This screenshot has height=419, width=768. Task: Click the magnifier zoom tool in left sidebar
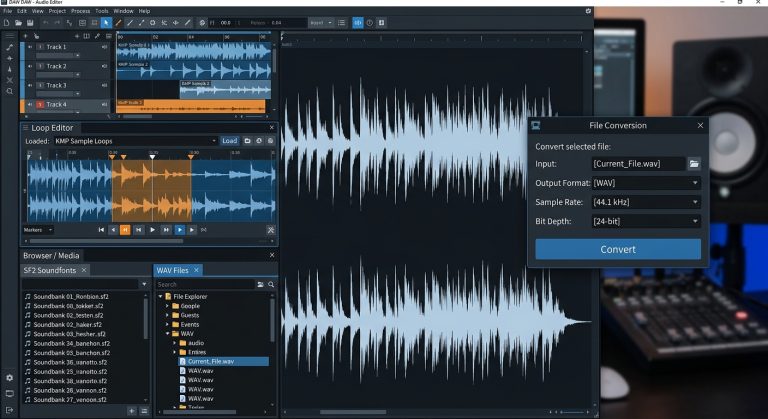click(x=9, y=92)
